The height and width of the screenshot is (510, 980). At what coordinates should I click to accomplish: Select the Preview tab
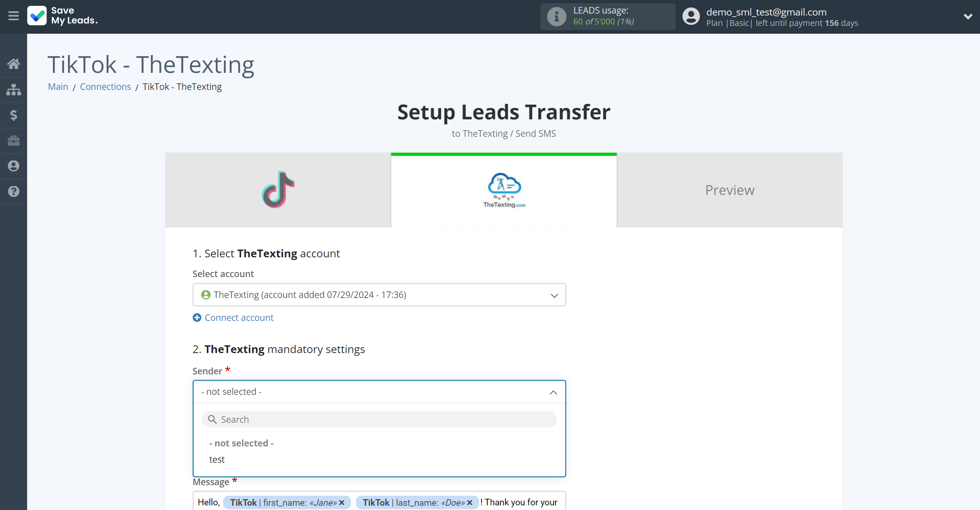tap(730, 190)
